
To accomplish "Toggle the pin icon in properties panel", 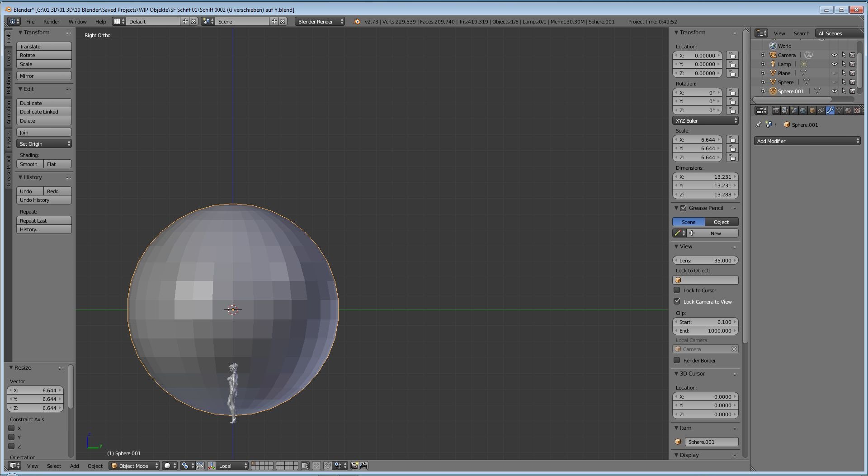I will tap(759, 125).
